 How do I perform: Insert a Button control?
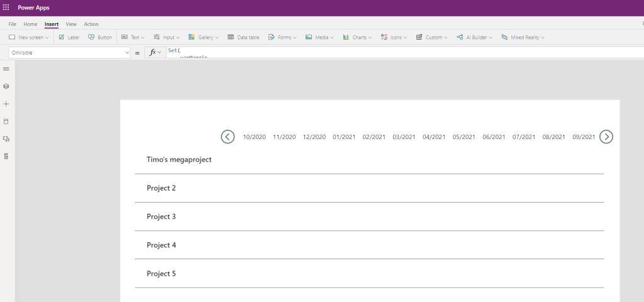click(x=99, y=38)
